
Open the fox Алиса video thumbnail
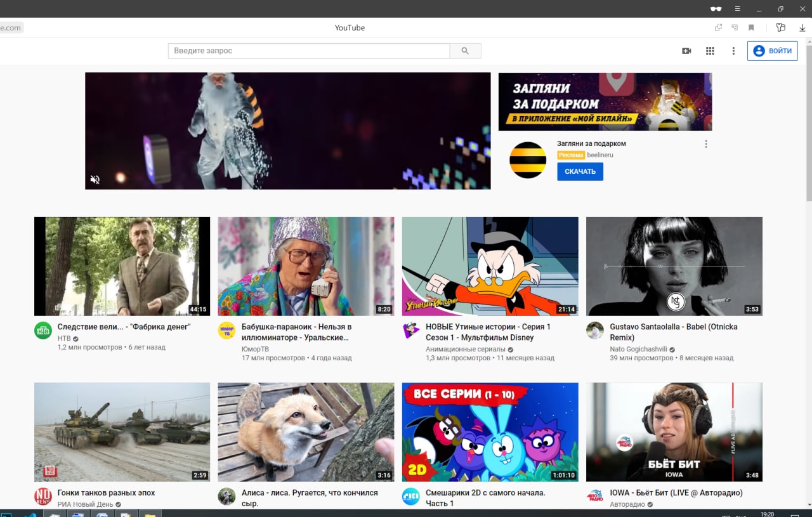point(306,432)
